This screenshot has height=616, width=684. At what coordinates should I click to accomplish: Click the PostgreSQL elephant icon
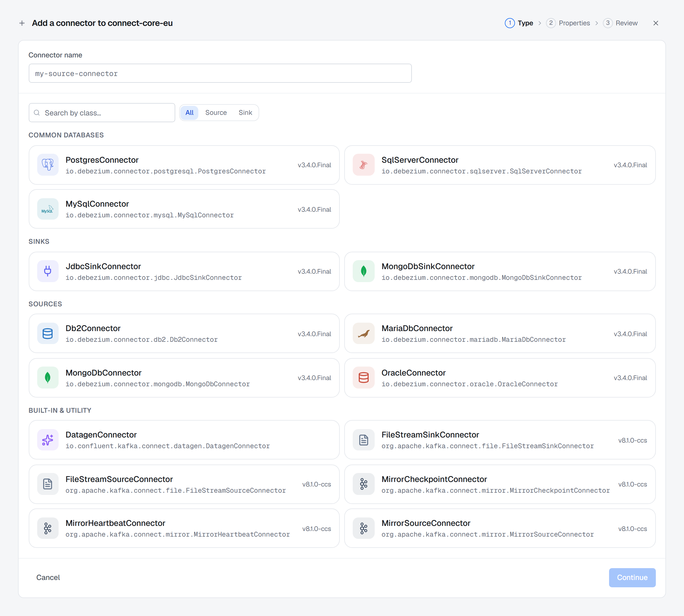click(48, 165)
